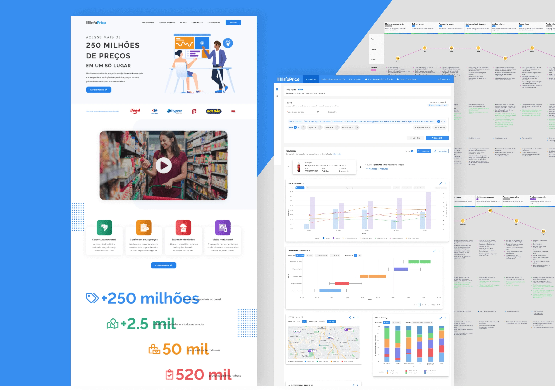This screenshot has height=392, width=555.
Task: Toggle map grouping to Estado
Action: tap(299, 322)
